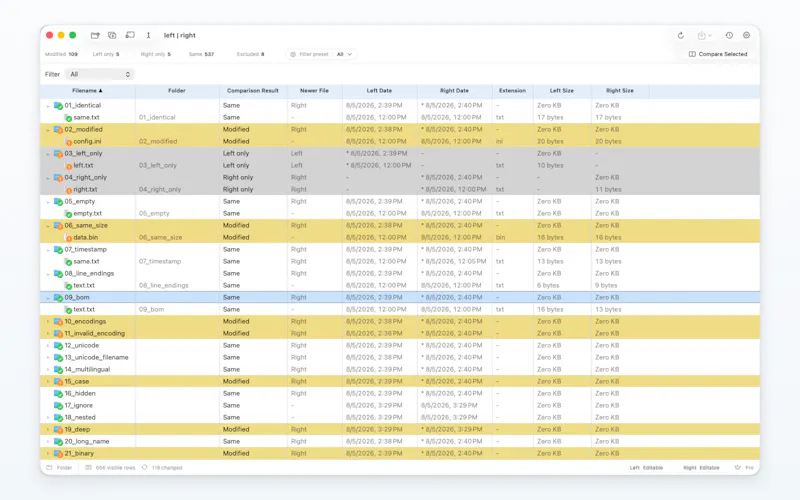Click status icon of config.ini

tap(68, 142)
